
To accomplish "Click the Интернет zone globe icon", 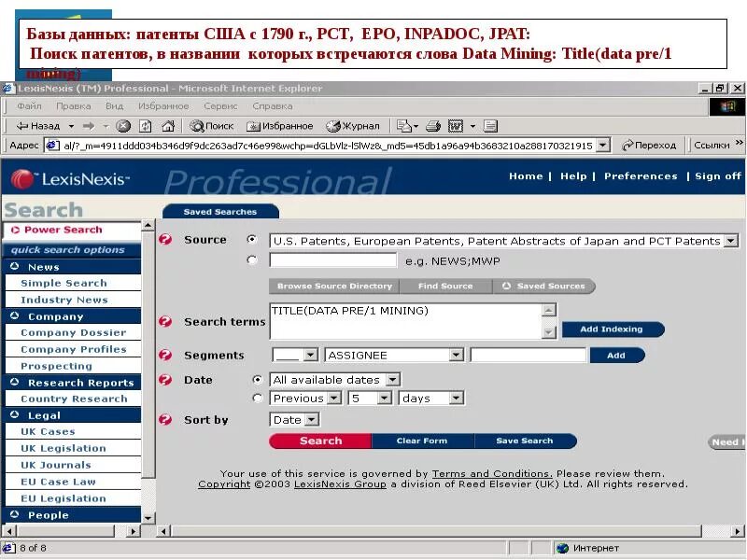I will click(x=563, y=548).
